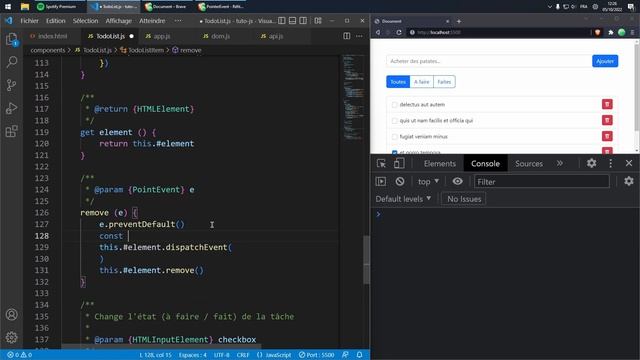Select the 'Toutes' filter
This screenshot has width=640, height=360.
tap(398, 82)
